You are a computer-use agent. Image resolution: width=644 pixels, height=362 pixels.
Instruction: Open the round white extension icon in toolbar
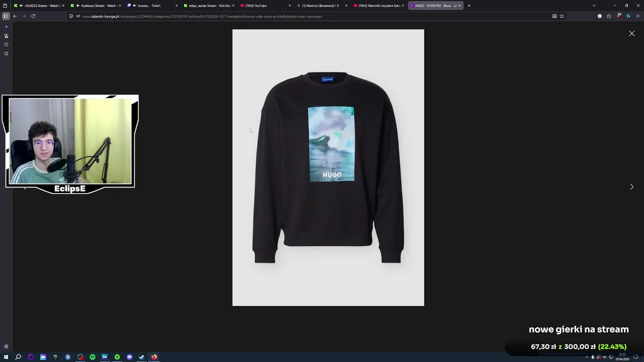point(599,16)
